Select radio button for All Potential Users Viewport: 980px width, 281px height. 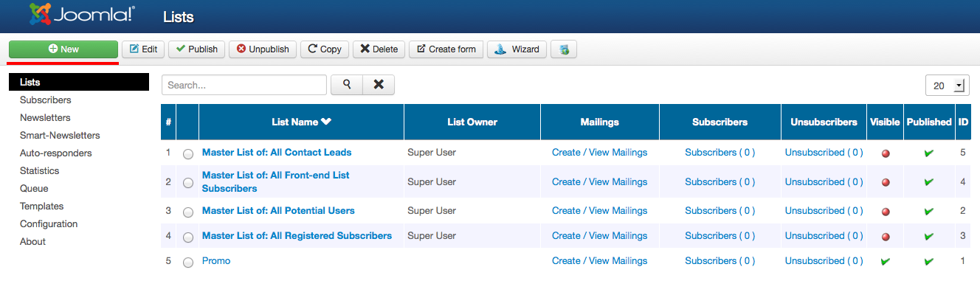[188, 212]
